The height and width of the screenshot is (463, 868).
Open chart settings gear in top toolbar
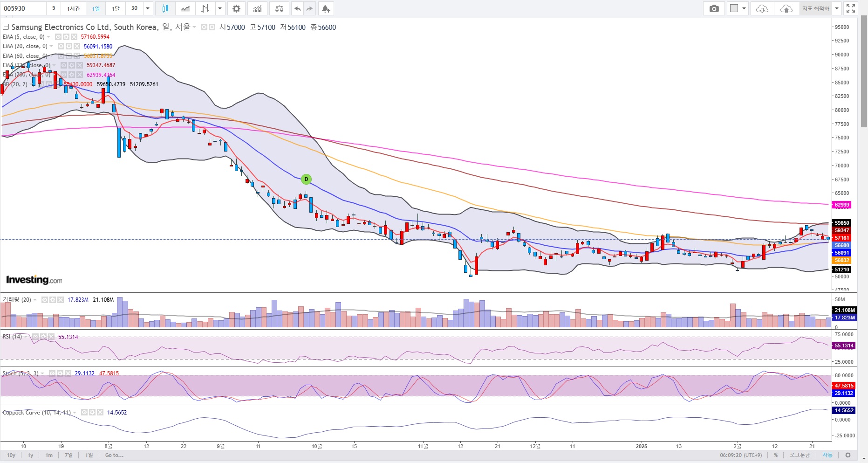(237, 8)
